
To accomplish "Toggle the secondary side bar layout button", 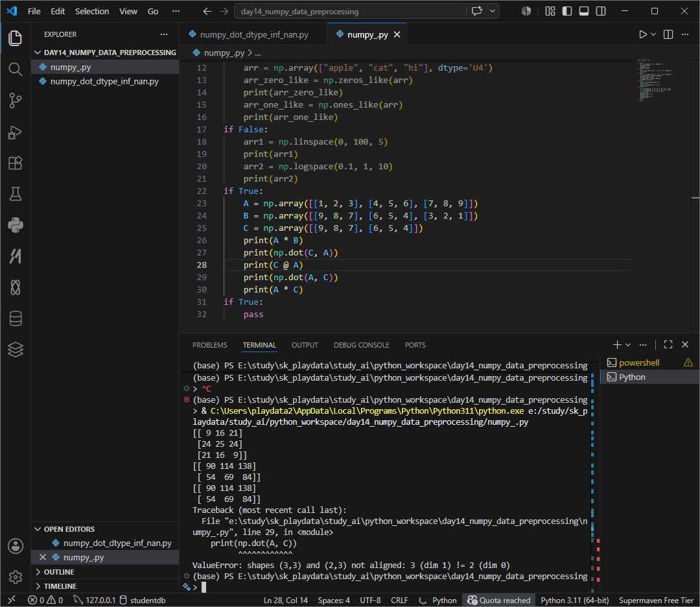I will click(601, 11).
